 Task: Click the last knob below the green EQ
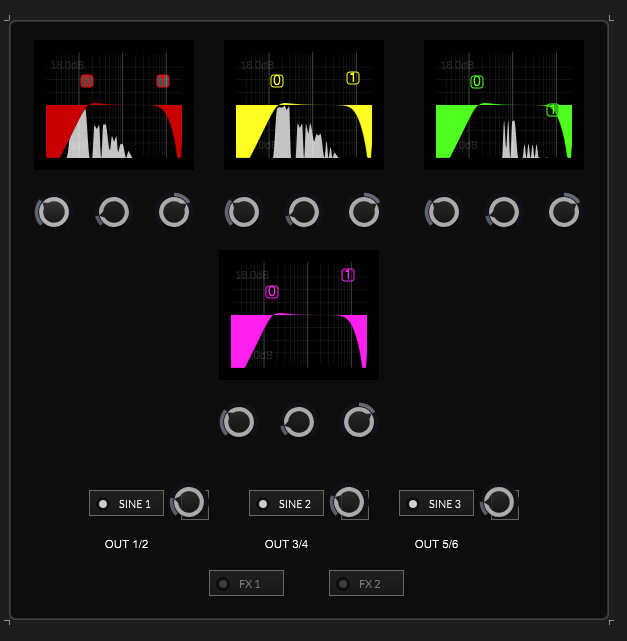pyautogui.click(x=564, y=212)
